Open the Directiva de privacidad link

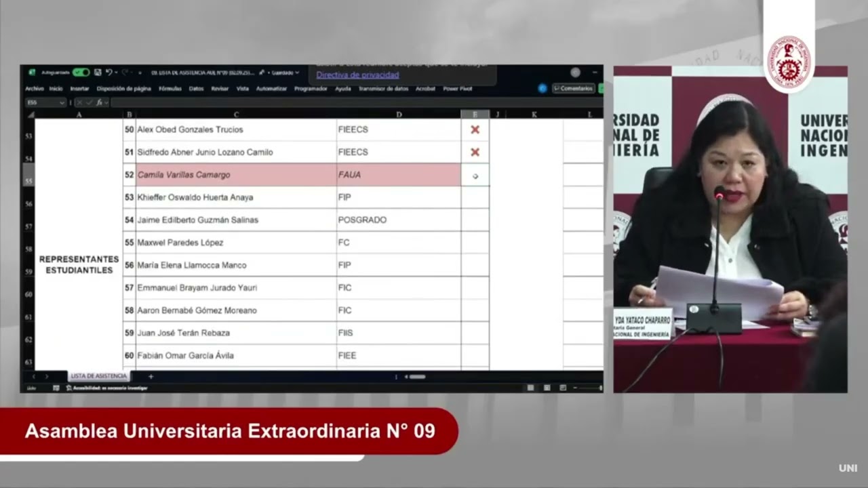tap(357, 75)
